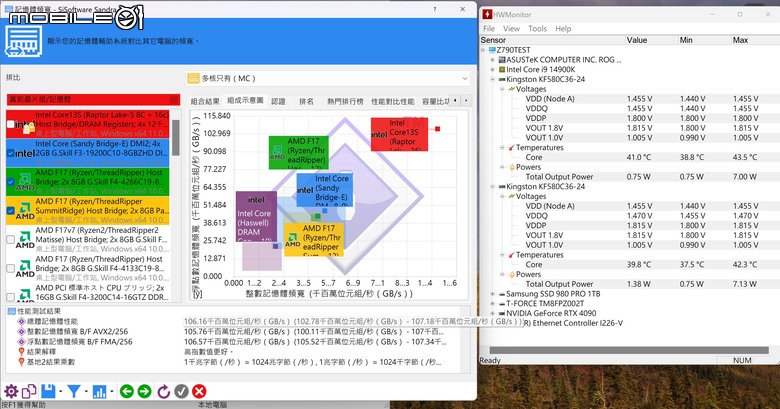Open the Tools menu in HWMonitor
The height and width of the screenshot is (409, 780).
(537, 29)
